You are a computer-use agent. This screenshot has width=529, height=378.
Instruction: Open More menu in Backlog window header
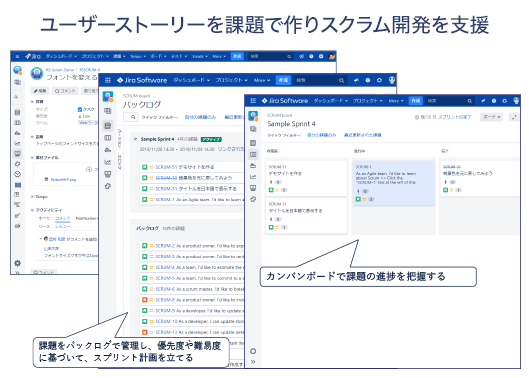click(x=262, y=80)
